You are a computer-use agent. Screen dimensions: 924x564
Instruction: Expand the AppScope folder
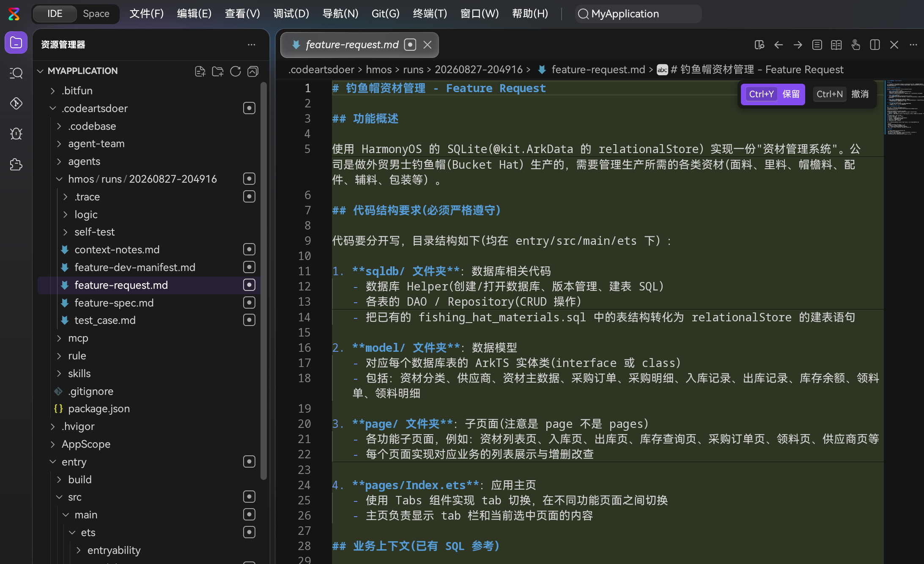click(x=52, y=444)
